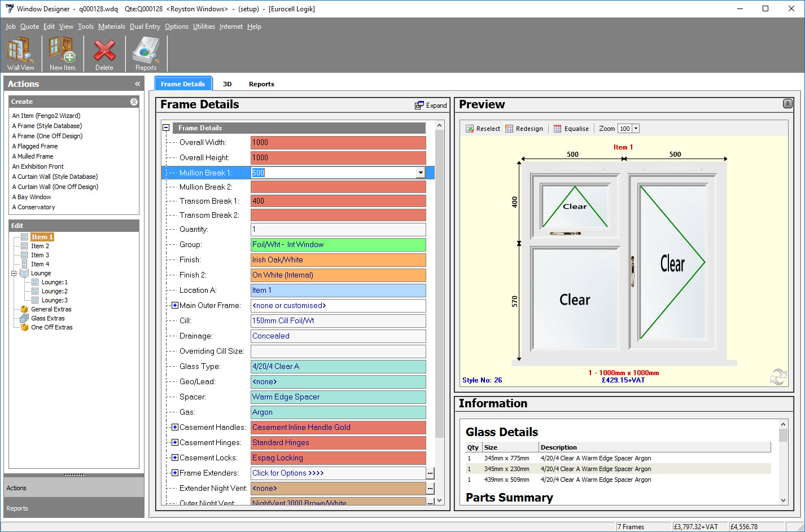The height and width of the screenshot is (532, 805).
Task: Click the Frame Extenders ellipsis button
Action: click(430, 473)
